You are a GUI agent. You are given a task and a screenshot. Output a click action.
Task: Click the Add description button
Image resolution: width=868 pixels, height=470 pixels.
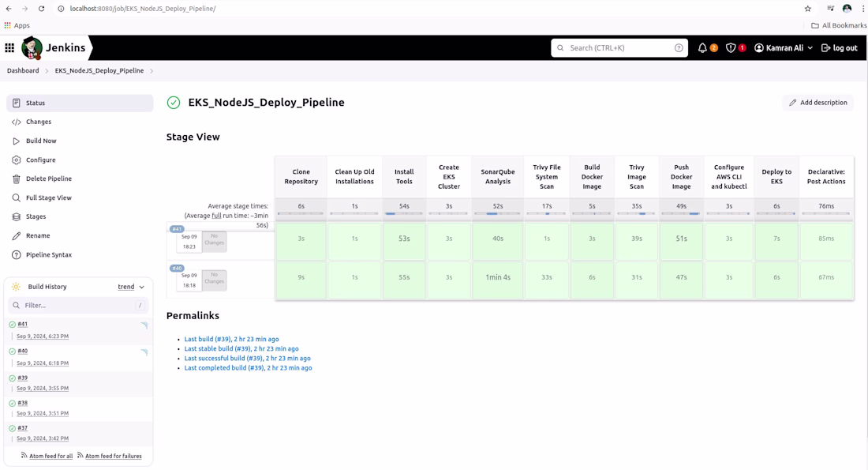click(817, 103)
